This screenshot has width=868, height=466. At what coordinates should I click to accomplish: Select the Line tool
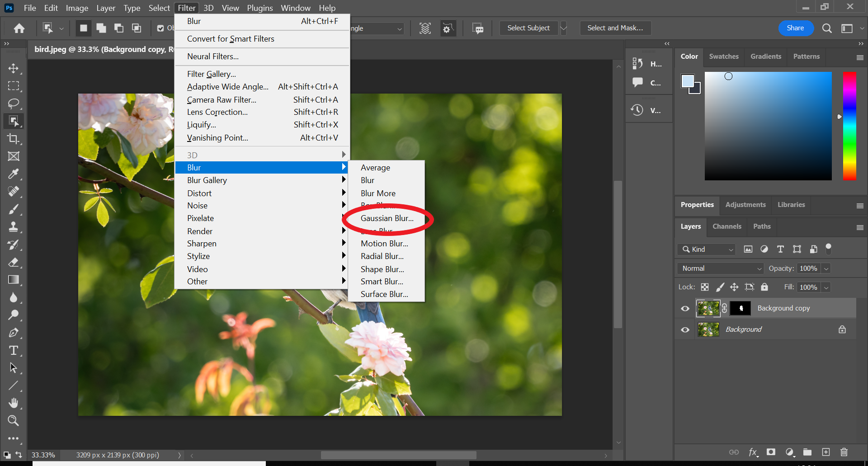[x=14, y=386]
